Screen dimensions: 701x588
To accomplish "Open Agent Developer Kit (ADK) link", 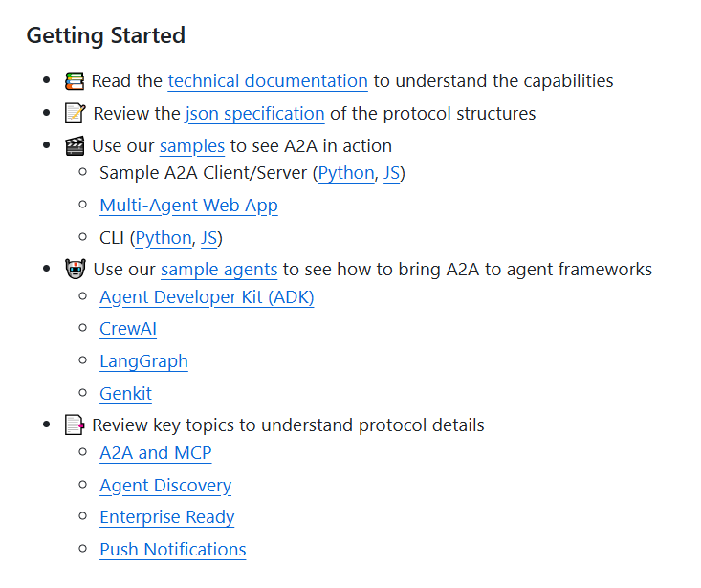I will (207, 297).
